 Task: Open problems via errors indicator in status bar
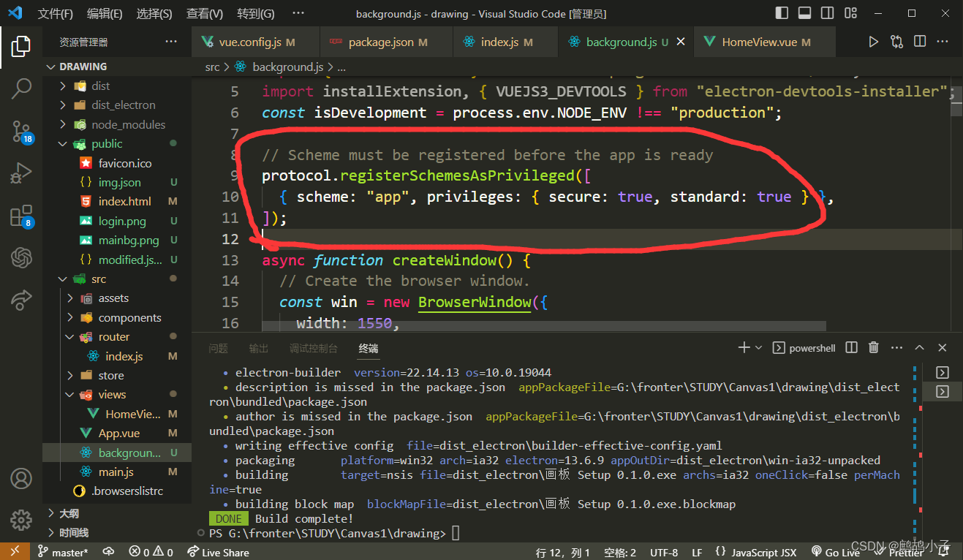point(150,552)
